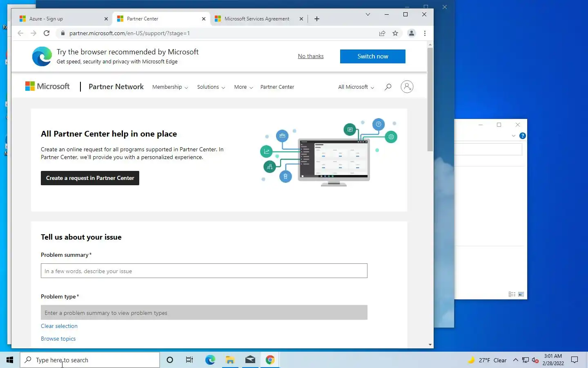Open the tab search chevron in Chrome
Screen dimensions: 588x368
pos(368,14)
